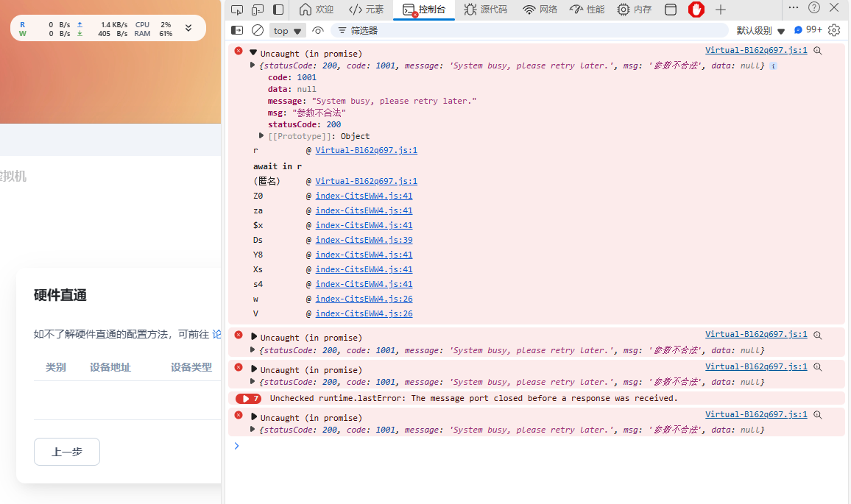The width and height of the screenshot is (851, 504).
Task: Click the 设备类型 column header
Action: tap(191, 367)
